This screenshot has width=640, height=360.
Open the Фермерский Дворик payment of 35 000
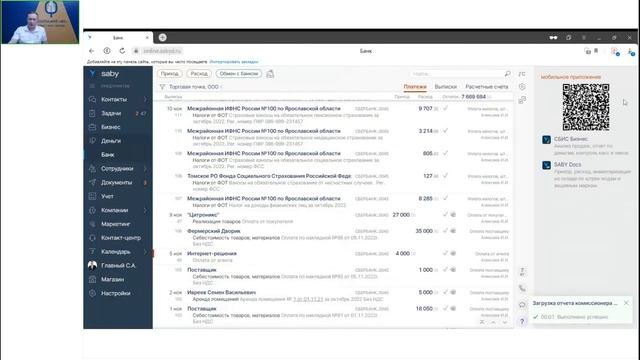tap(333, 237)
